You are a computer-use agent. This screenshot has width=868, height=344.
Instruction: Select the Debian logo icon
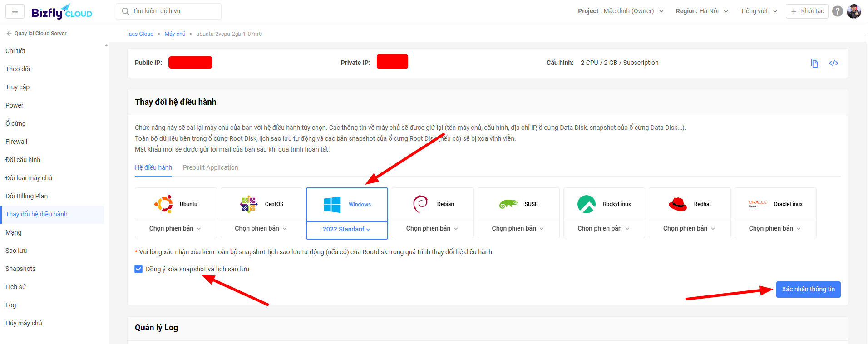(421, 204)
